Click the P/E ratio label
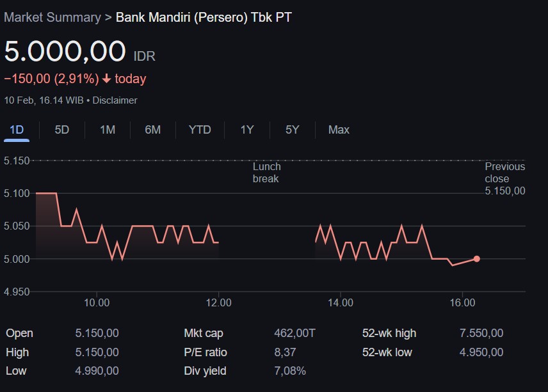The width and height of the screenshot is (548, 392). 205,352
